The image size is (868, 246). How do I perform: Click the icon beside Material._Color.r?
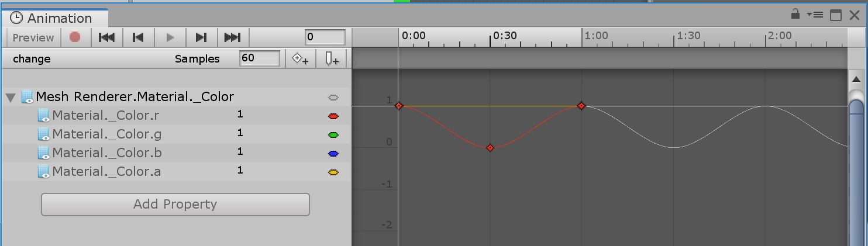[x=44, y=116]
